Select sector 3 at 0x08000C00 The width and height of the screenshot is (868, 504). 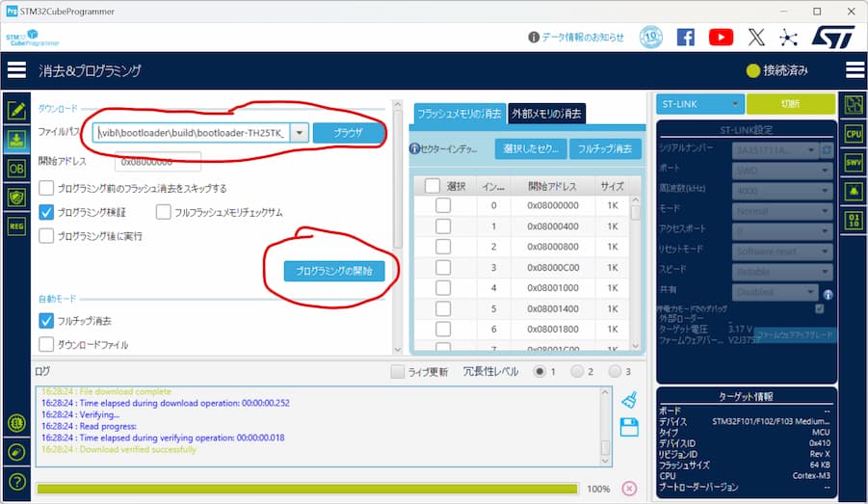point(443,268)
